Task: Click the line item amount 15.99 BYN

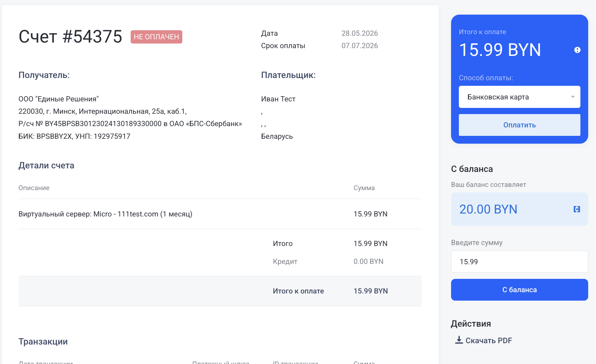Action: tap(370, 214)
